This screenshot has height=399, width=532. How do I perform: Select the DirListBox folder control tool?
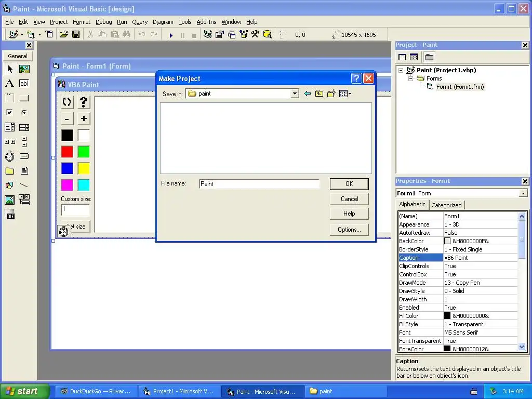pyautogui.click(x=10, y=170)
